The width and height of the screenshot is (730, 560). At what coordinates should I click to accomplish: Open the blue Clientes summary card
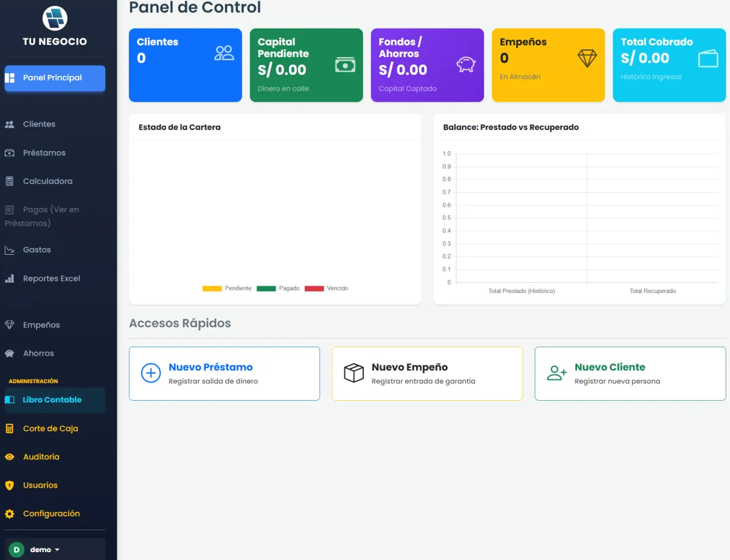click(x=186, y=65)
